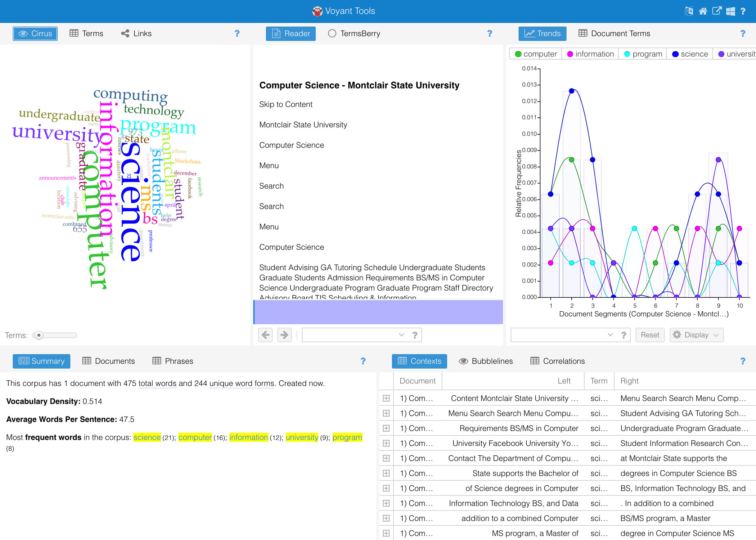Image resolution: width=756 pixels, height=540 pixels.
Task: Click the home icon in header
Action: (703, 11)
